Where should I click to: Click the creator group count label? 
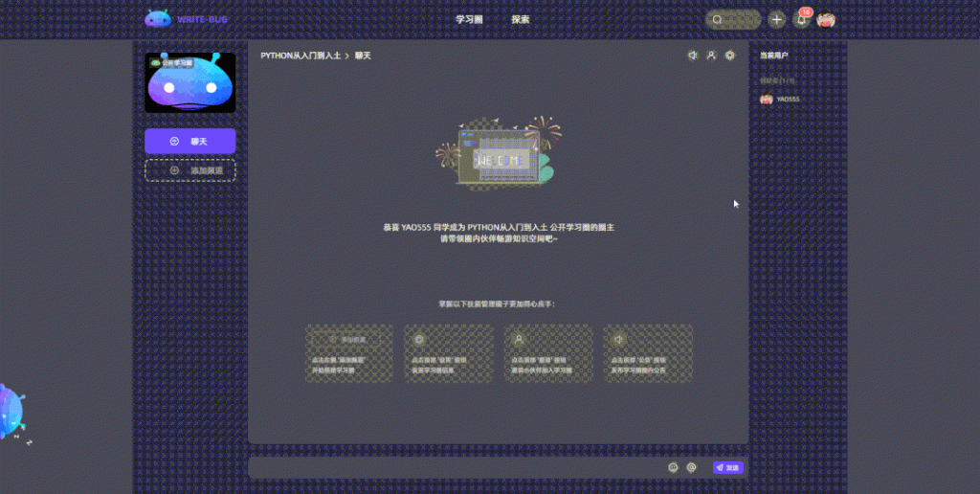[777, 80]
